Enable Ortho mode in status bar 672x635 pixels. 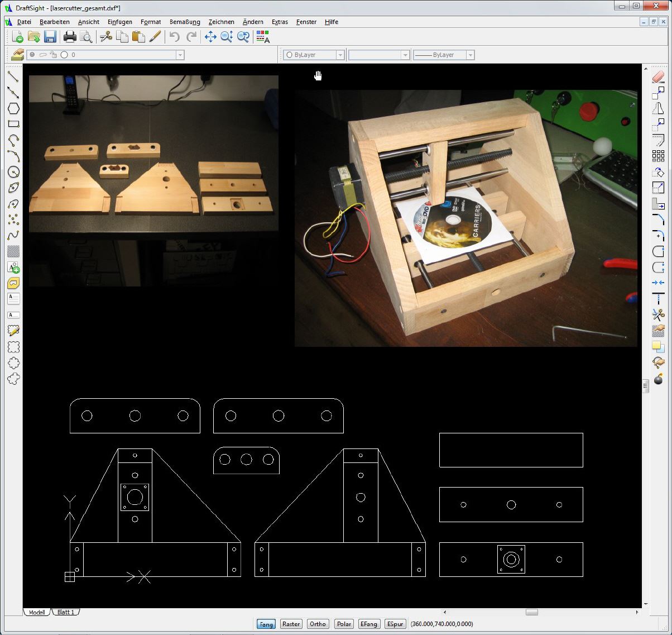(318, 624)
